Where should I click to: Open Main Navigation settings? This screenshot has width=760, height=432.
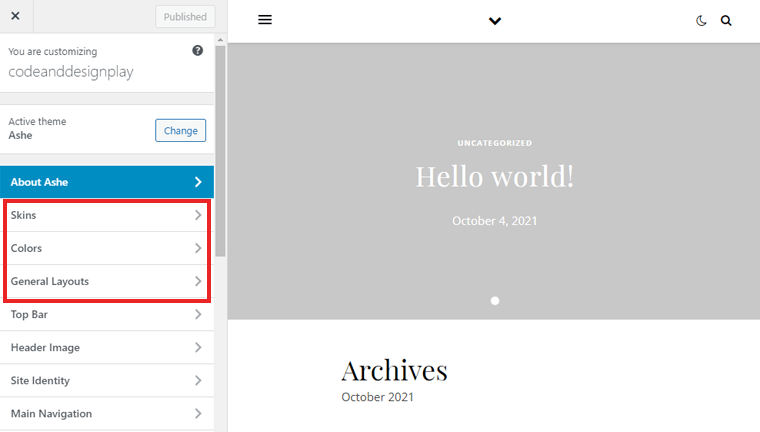pyautogui.click(x=107, y=413)
